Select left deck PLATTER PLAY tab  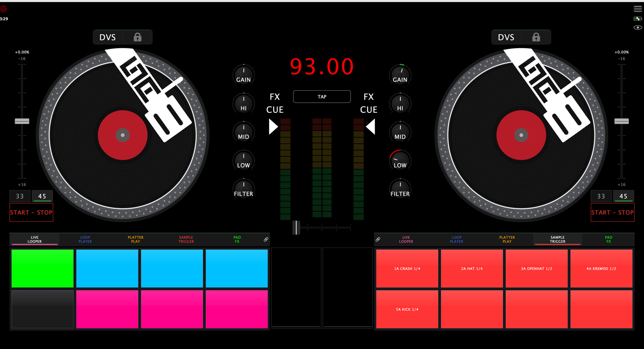[x=136, y=239]
